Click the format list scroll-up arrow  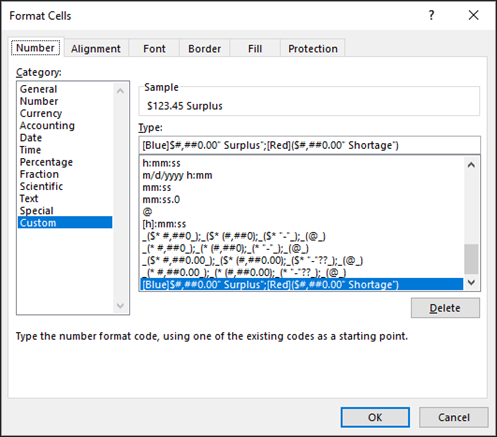(471, 165)
